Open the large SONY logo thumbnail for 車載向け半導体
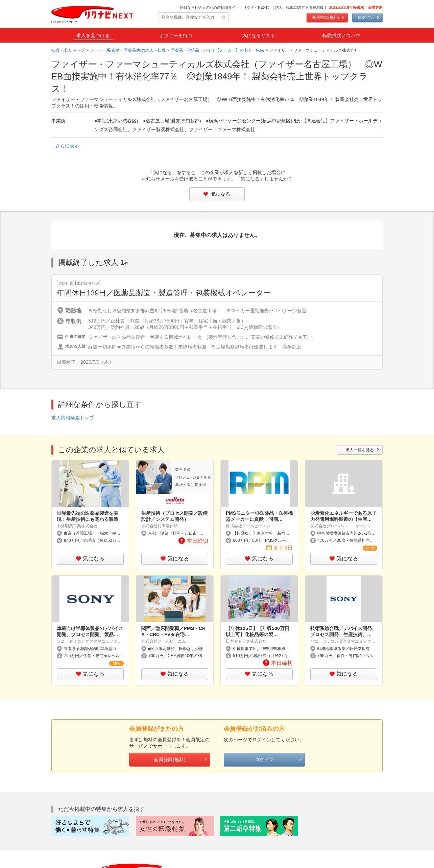The width and height of the screenshot is (434, 868). (90, 599)
